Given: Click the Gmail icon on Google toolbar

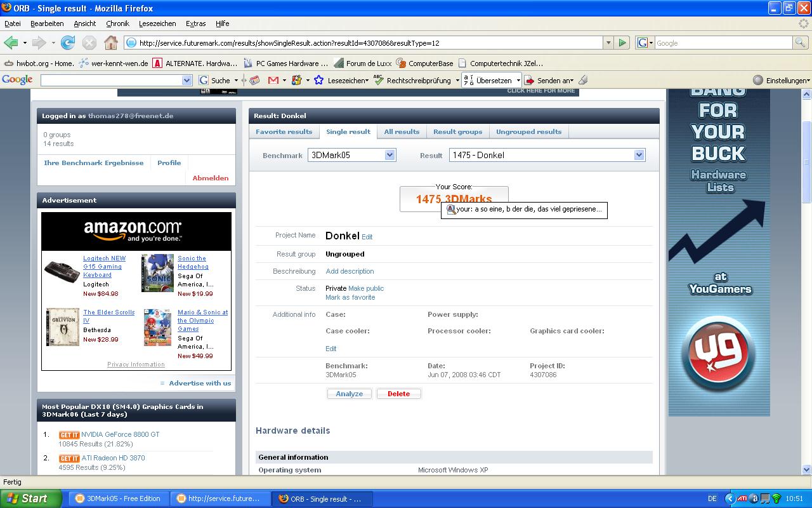Looking at the screenshot, I should pyautogui.click(x=273, y=80).
